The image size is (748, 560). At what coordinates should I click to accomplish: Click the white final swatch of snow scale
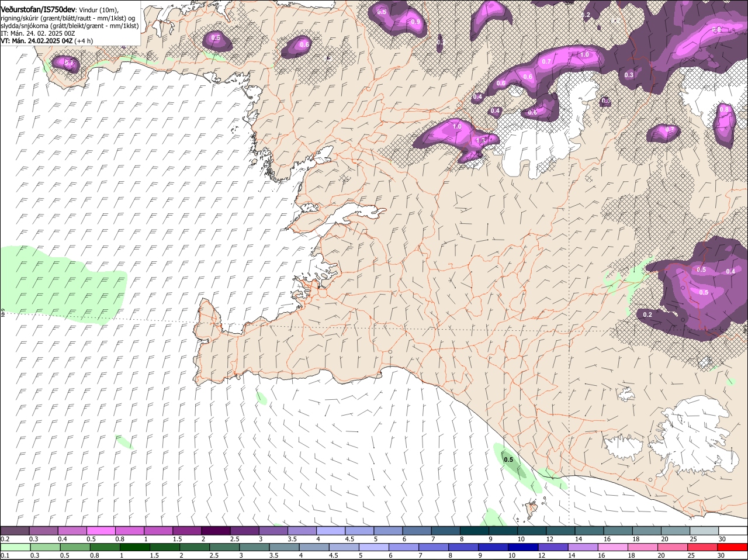point(733,530)
